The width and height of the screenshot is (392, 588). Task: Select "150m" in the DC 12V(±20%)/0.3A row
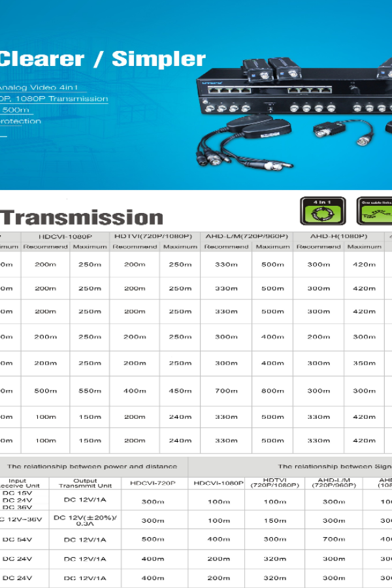[275, 521]
